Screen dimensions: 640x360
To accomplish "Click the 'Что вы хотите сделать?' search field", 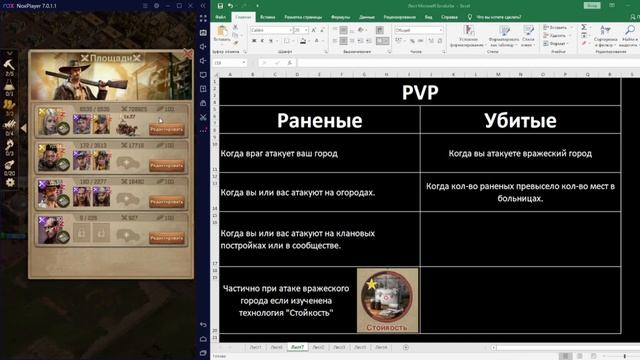I will [498, 17].
